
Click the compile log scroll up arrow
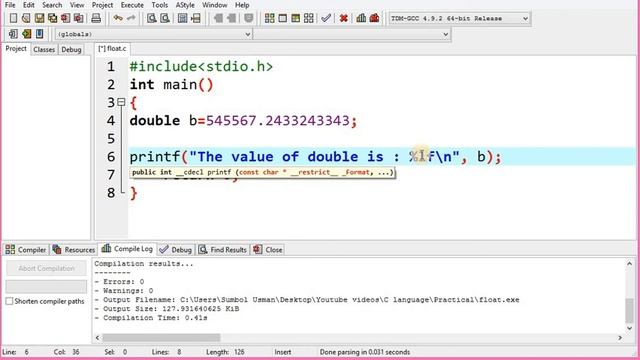(x=629, y=264)
